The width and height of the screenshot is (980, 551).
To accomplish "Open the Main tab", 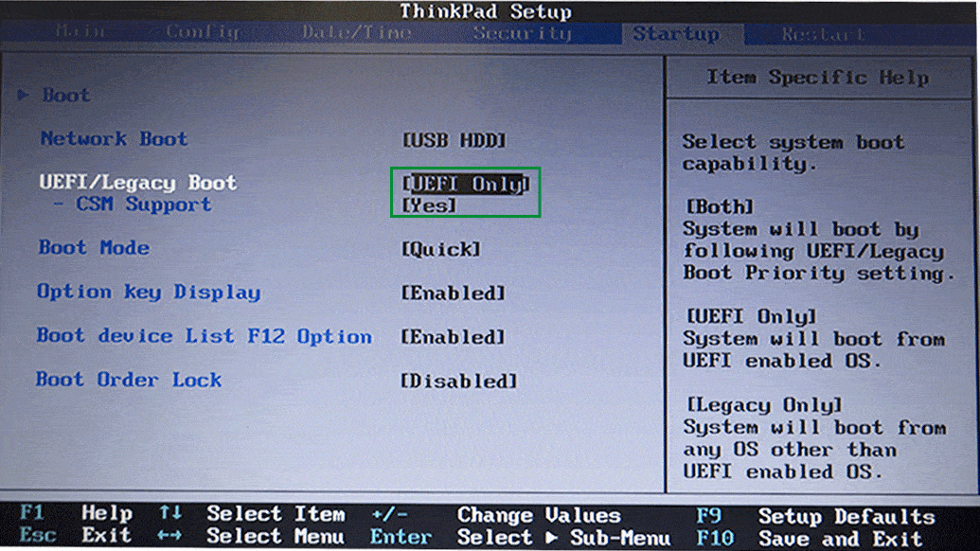I will point(80,31).
